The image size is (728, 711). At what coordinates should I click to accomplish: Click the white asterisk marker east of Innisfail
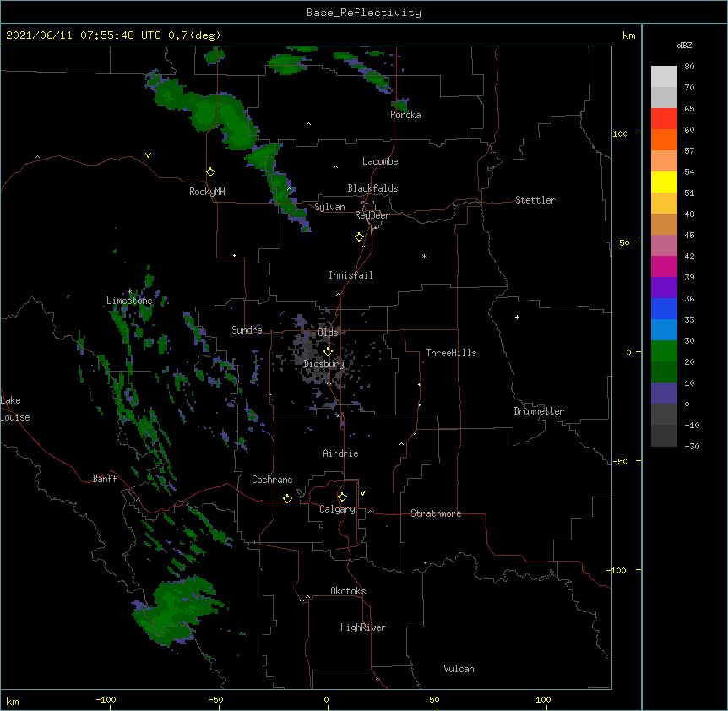[x=424, y=256]
